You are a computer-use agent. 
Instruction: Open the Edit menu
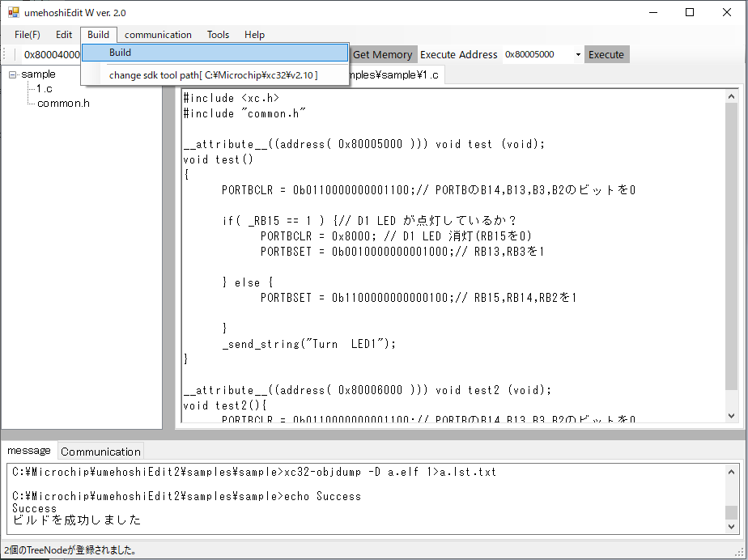pos(64,35)
